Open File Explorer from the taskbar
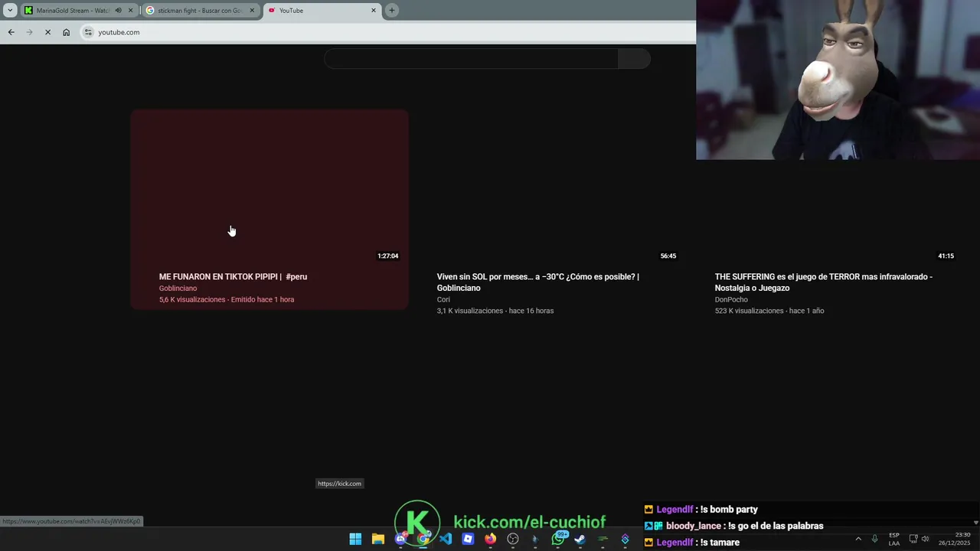The image size is (980, 551). 377,539
